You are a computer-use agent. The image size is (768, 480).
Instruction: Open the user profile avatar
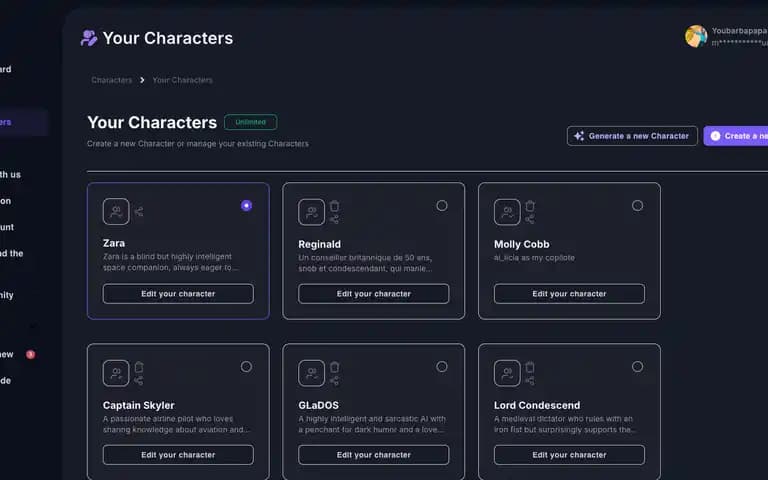(696, 36)
